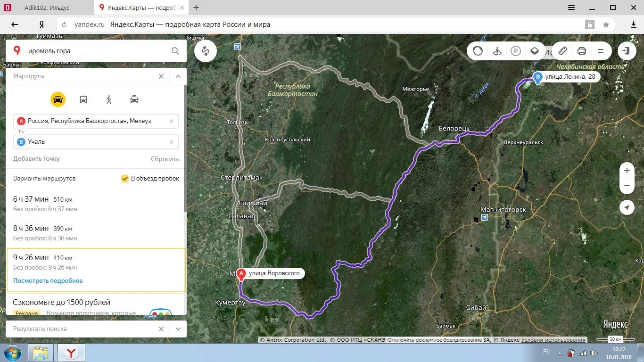The height and width of the screenshot is (362, 644).
Task: Click the route end marker B
Action: [537, 77]
